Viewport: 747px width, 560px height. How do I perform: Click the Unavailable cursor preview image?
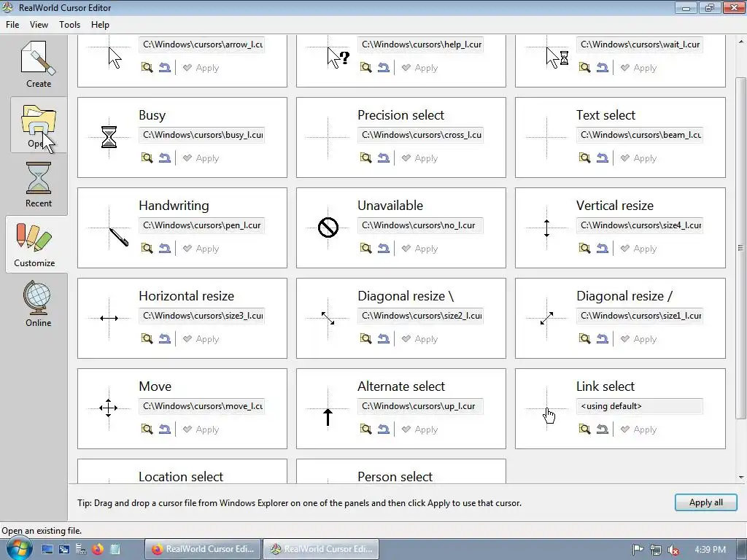328,227
